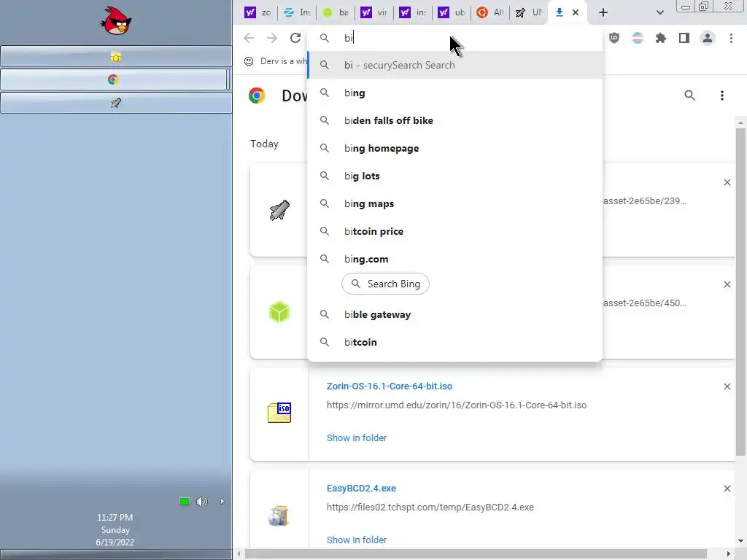Choose the 'bing' suggestion
The height and width of the screenshot is (560, 747).
455,93
